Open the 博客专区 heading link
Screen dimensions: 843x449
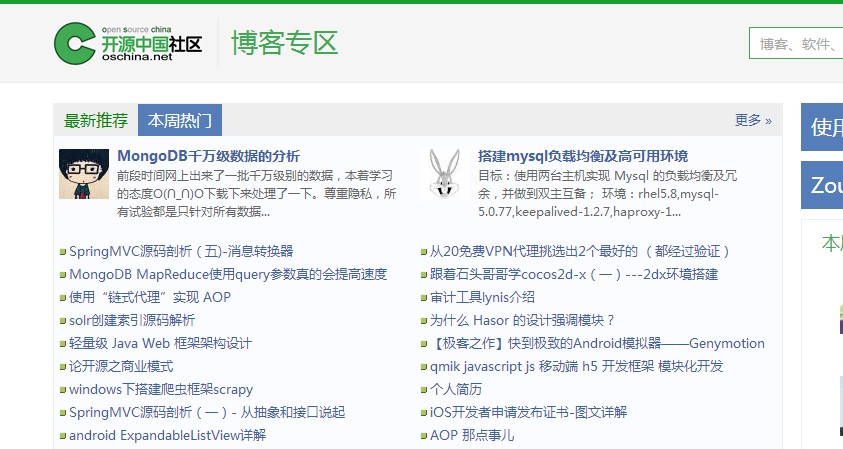[x=284, y=43]
